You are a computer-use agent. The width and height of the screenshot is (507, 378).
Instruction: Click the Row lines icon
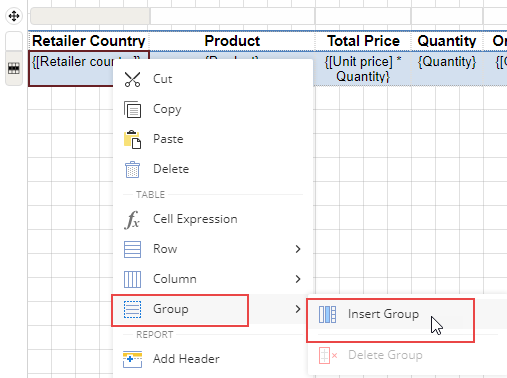coord(132,249)
